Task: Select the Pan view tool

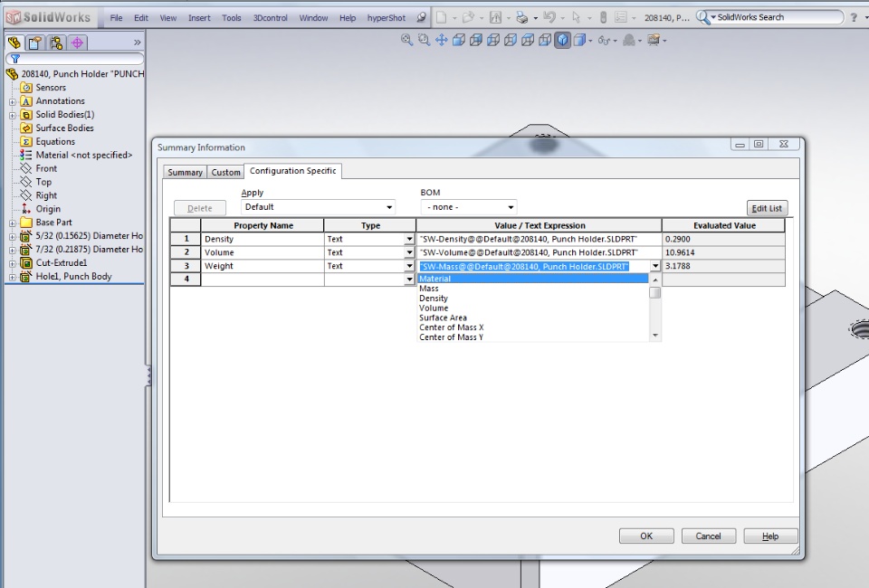Action: (x=441, y=40)
